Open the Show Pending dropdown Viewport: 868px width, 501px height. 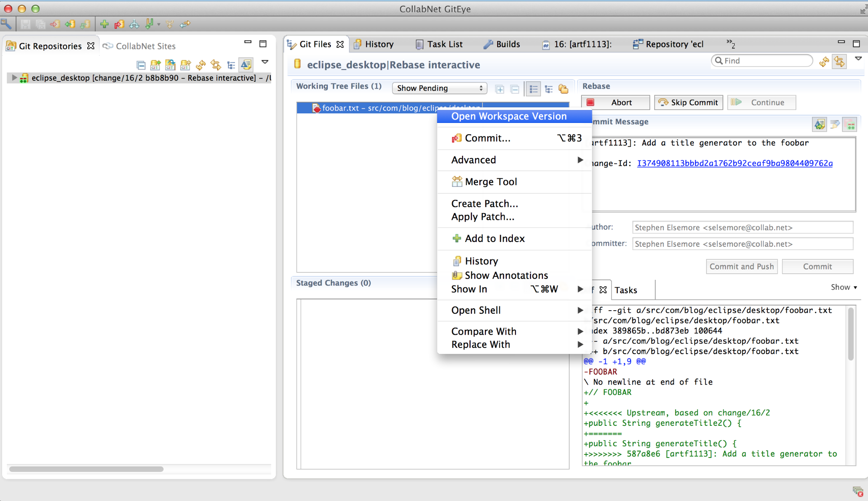[439, 88]
